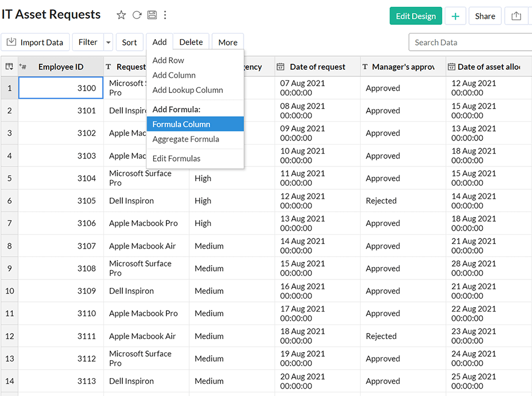Click the grid icon in the table header corner
Viewport: 532px width, 396px height.
(x=9, y=67)
